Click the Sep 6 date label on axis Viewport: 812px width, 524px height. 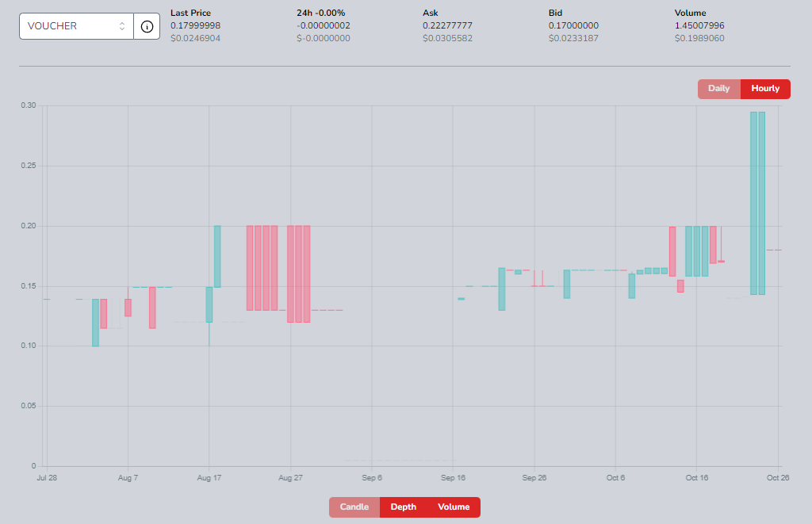(x=372, y=477)
